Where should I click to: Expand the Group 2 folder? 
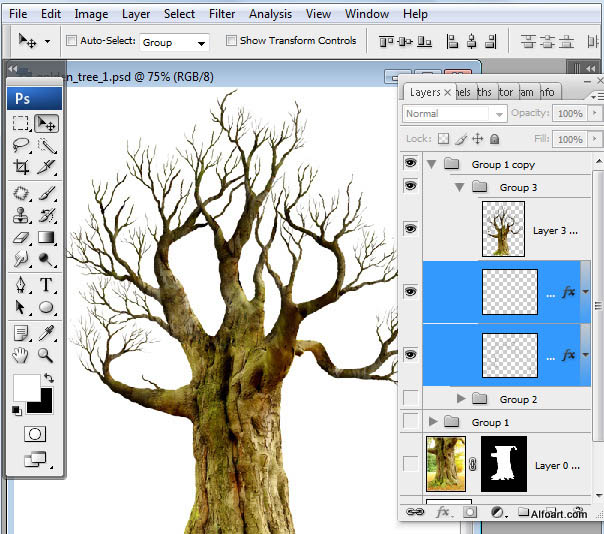(461, 399)
